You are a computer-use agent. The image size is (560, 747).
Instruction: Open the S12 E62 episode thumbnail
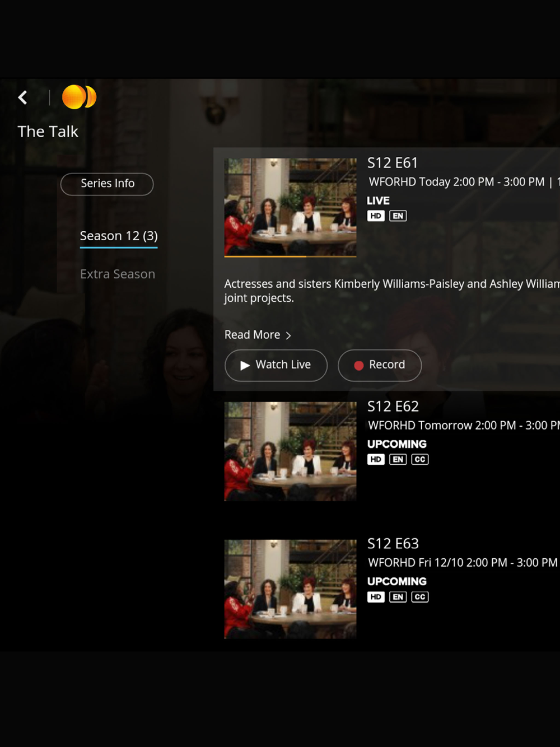[290, 451]
